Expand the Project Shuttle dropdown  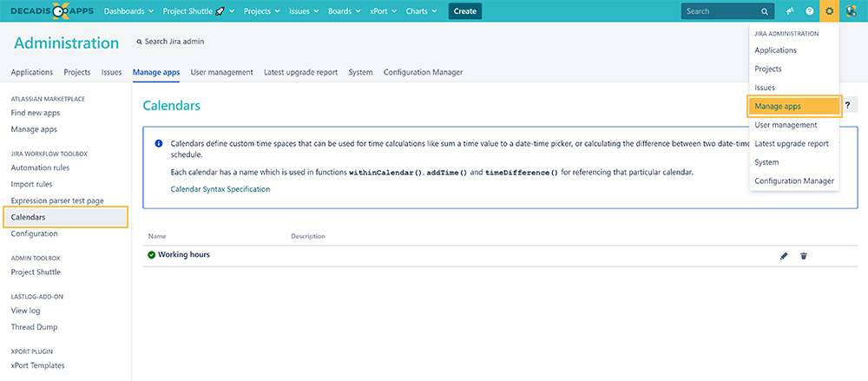(x=199, y=11)
